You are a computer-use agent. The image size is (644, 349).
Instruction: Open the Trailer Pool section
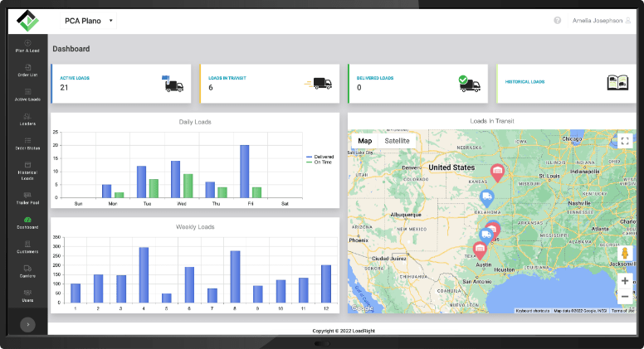coord(28,197)
